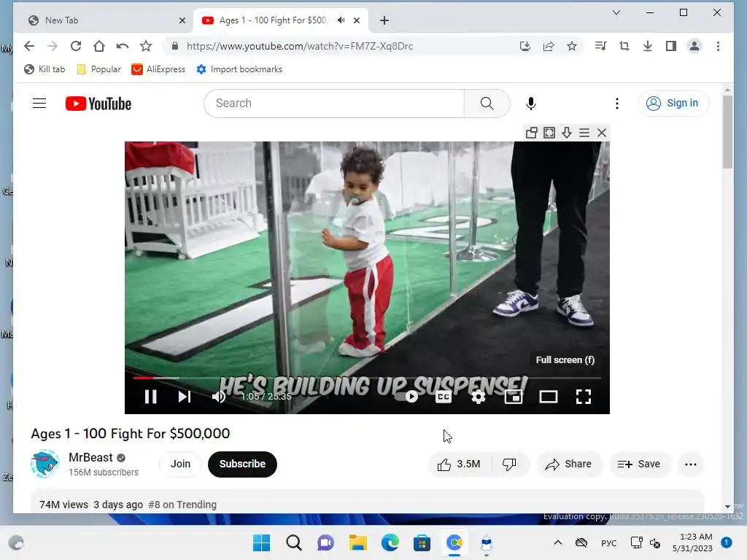Restore the last closed tab
Screen dimensions: 747x560
[123, 46]
